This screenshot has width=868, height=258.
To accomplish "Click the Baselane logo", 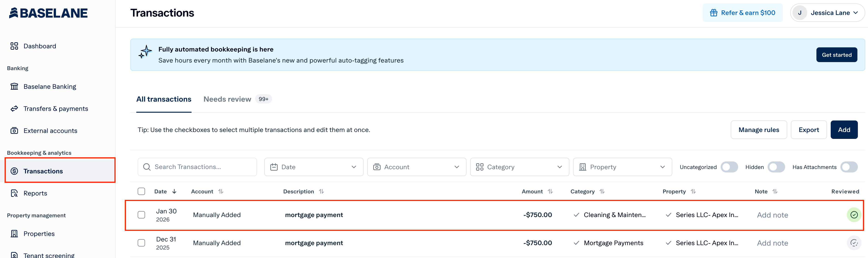I will click(x=48, y=13).
